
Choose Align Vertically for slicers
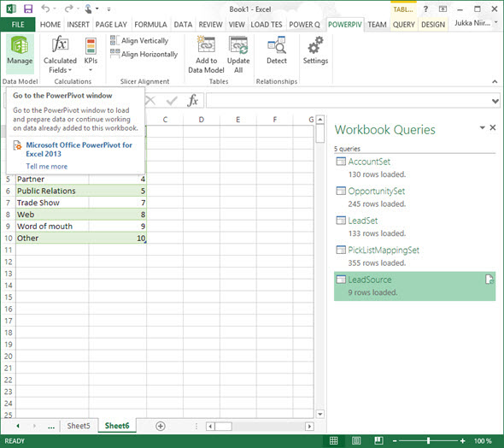[139, 40]
